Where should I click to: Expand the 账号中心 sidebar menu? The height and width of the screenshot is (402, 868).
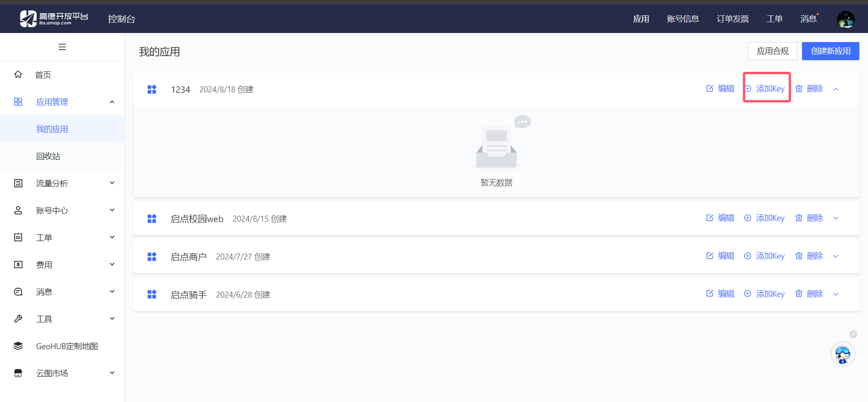click(x=112, y=210)
